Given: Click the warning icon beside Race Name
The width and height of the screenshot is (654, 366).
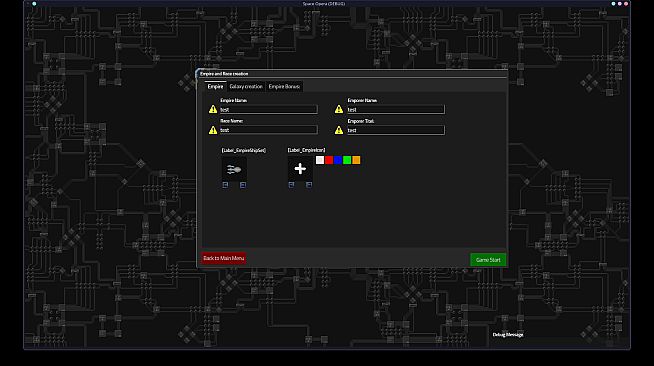Looking at the screenshot, I should pyautogui.click(x=213, y=130).
